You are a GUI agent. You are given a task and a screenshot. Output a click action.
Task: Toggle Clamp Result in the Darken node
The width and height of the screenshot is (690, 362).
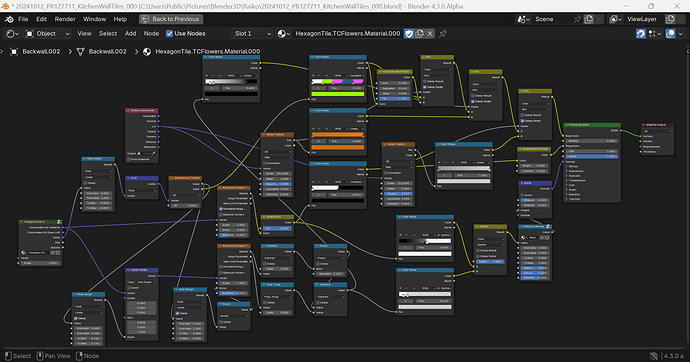click(478, 250)
